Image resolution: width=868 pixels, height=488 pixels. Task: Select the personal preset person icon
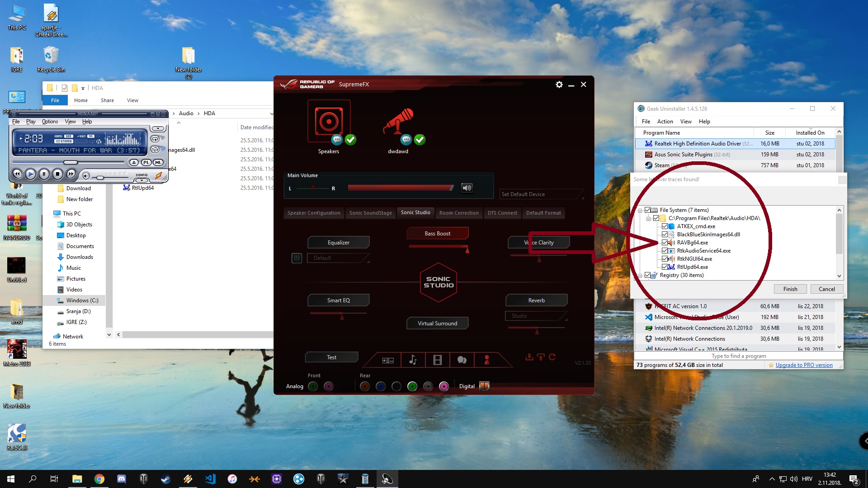[487, 360]
